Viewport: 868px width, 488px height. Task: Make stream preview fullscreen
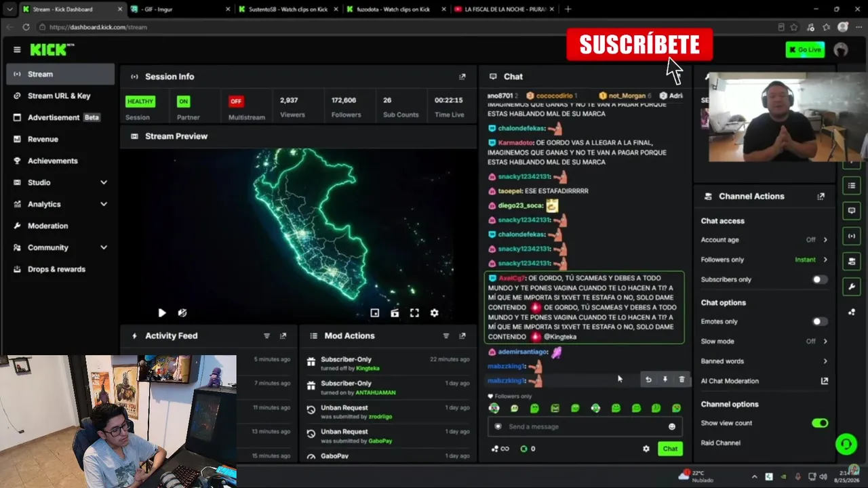[414, 312]
